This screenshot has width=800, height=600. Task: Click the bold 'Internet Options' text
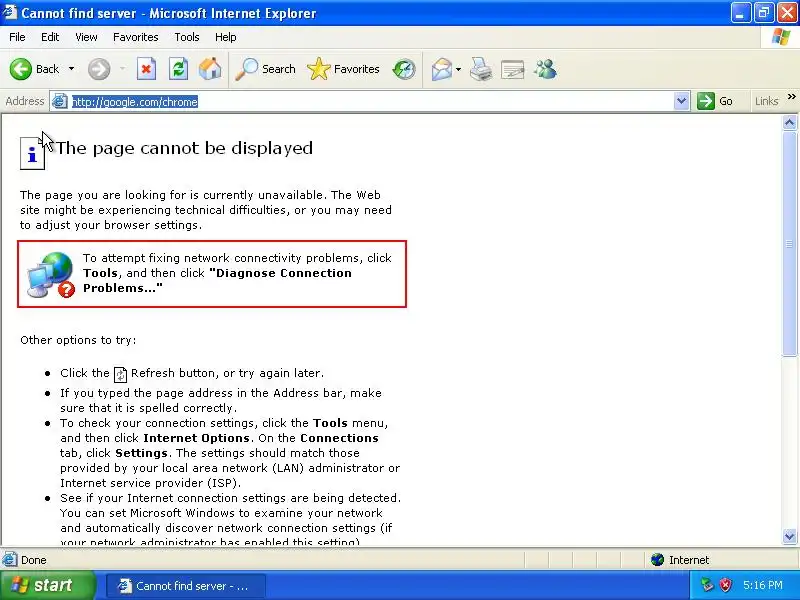click(196, 438)
